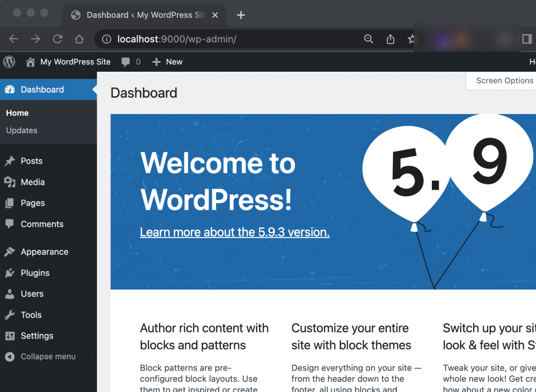Click the Media icon in sidebar
The width and height of the screenshot is (536, 392).
pos(10,182)
